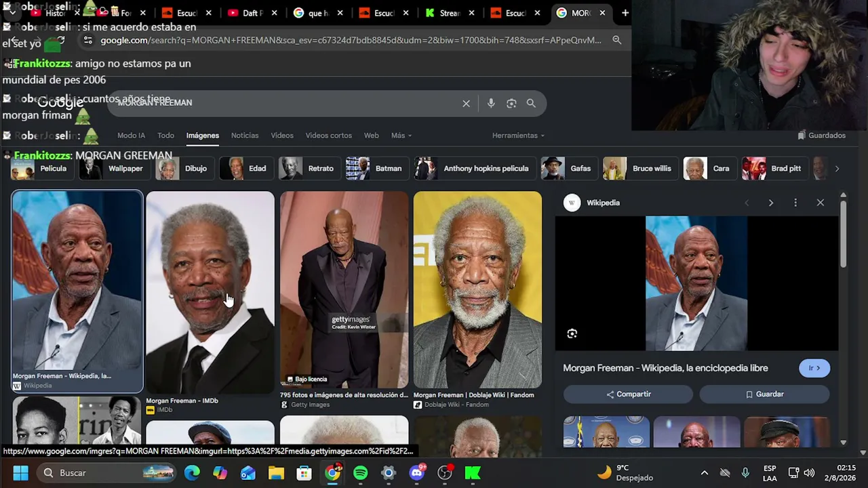The height and width of the screenshot is (488, 868).
Task: Open Discord from the taskbar
Action: point(416,472)
